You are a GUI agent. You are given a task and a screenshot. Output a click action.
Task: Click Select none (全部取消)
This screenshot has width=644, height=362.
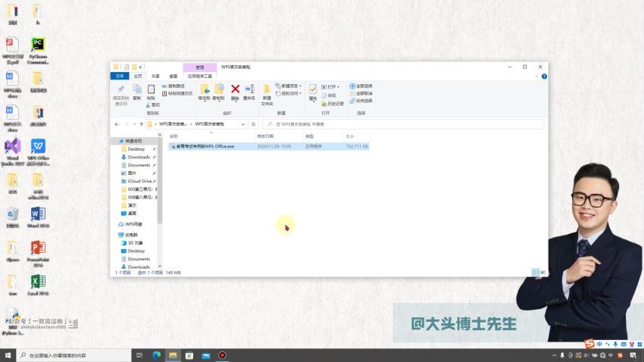click(x=361, y=94)
